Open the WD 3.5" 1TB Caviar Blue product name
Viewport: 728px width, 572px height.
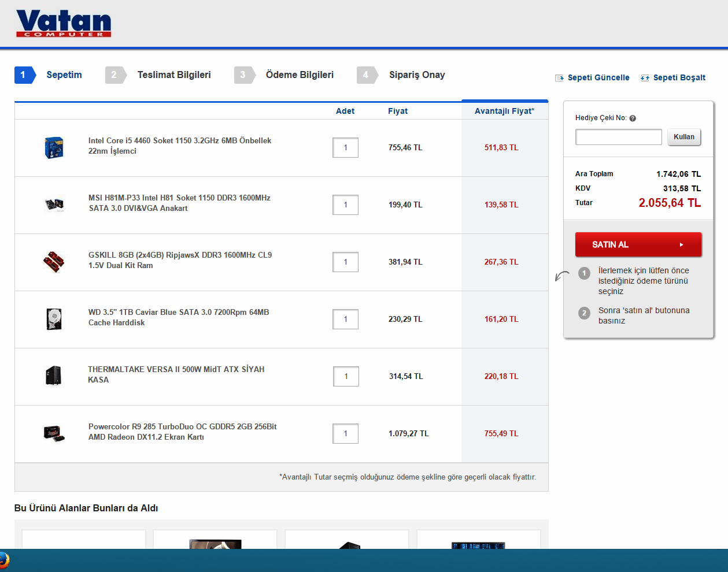(x=179, y=317)
